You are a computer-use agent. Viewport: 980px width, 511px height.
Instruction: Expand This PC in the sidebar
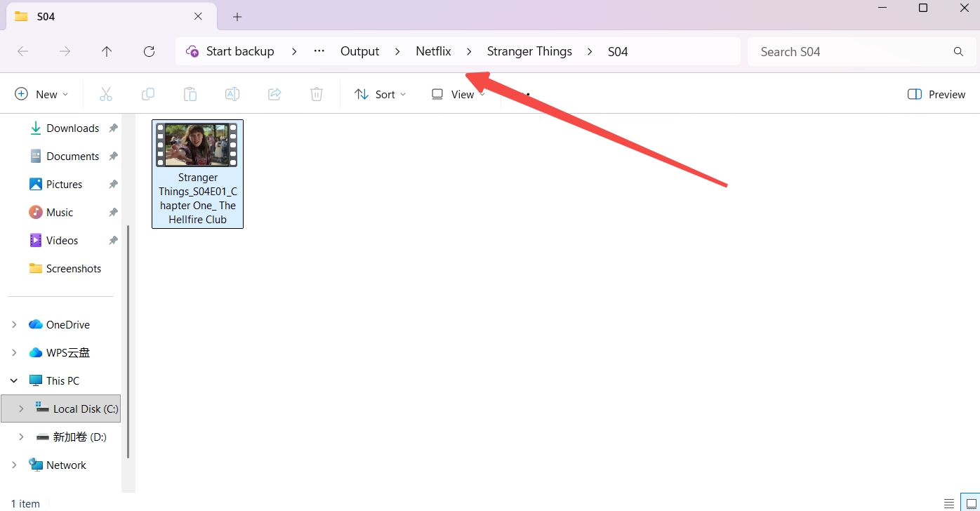pyautogui.click(x=14, y=380)
